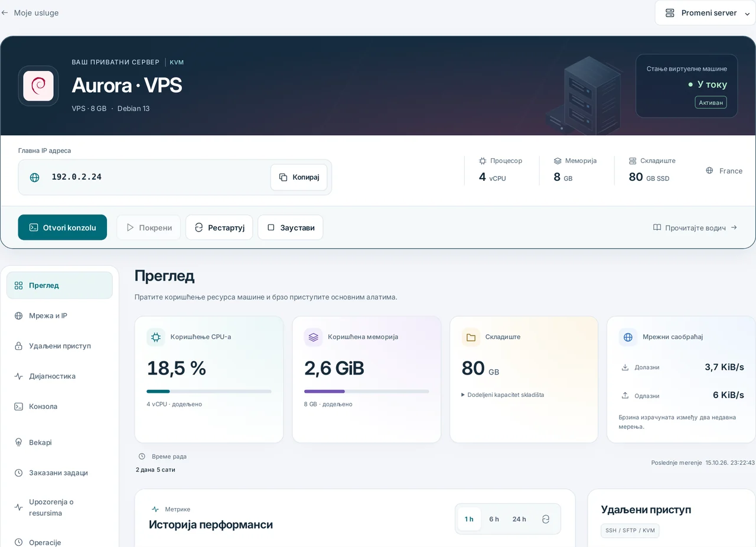Click the clock icon beside Време рада
This screenshot has width=756, height=547.
(142, 457)
